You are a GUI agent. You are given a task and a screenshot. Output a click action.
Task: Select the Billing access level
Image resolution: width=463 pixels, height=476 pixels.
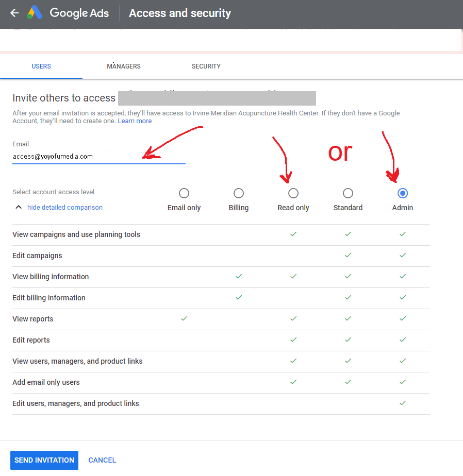[x=239, y=193]
